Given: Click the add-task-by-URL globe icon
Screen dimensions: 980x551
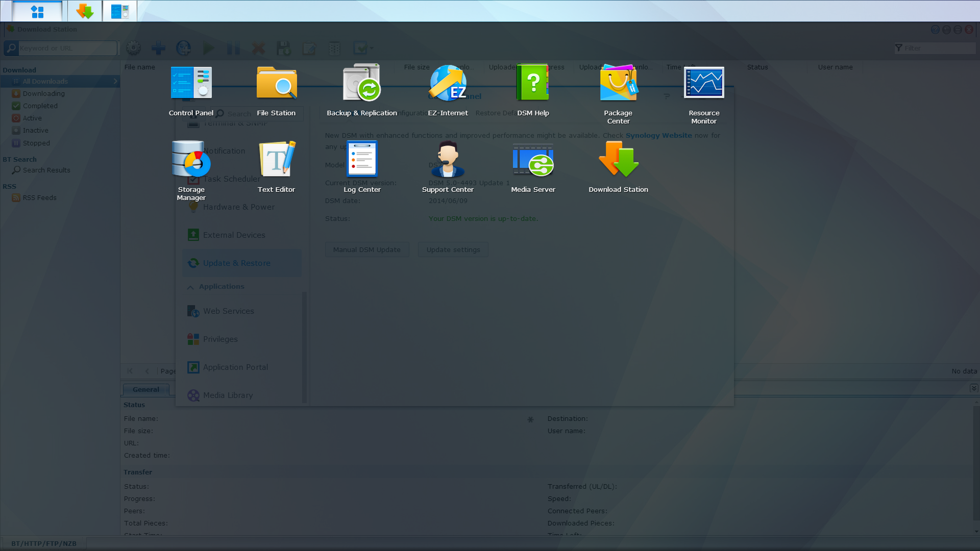Looking at the screenshot, I should 183,48.
